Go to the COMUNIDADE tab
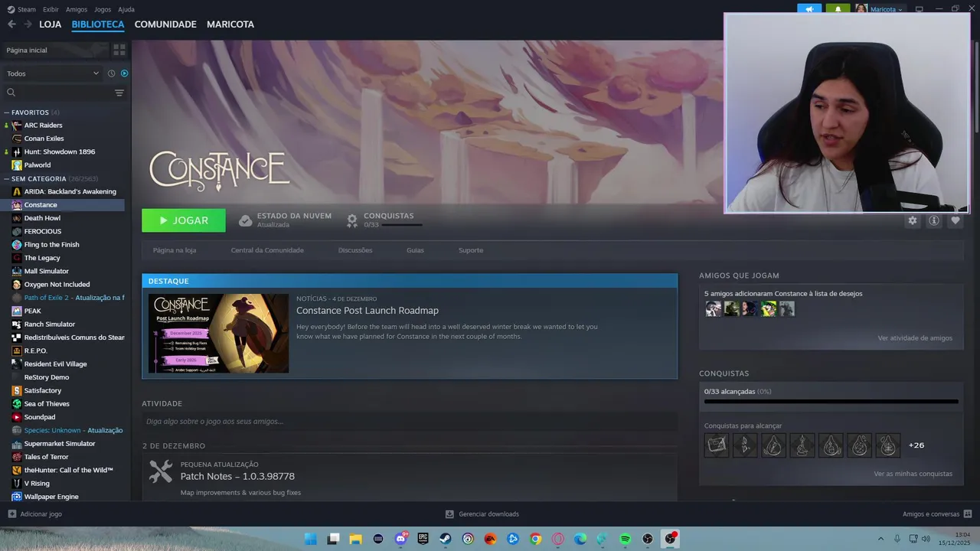 pyautogui.click(x=165, y=24)
